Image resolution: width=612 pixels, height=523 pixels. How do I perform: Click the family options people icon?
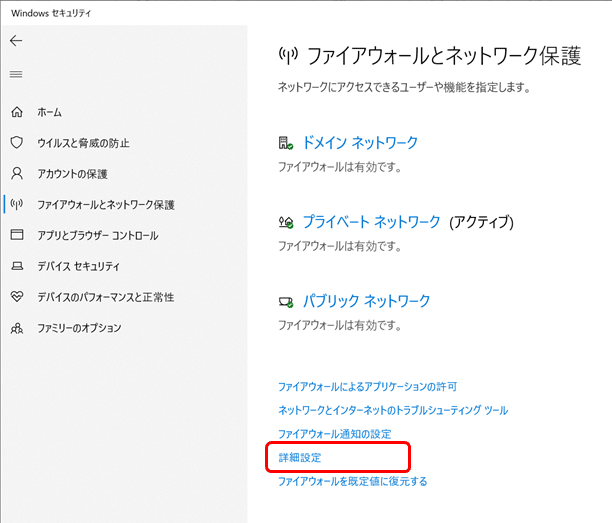click(x=17, y=328)
